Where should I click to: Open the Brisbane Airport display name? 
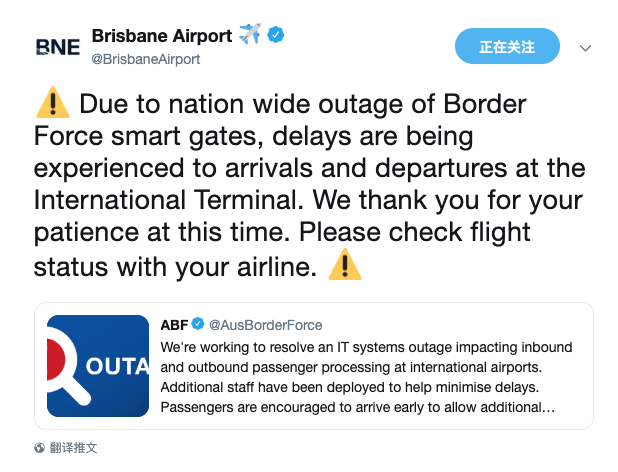coord(161,36)
